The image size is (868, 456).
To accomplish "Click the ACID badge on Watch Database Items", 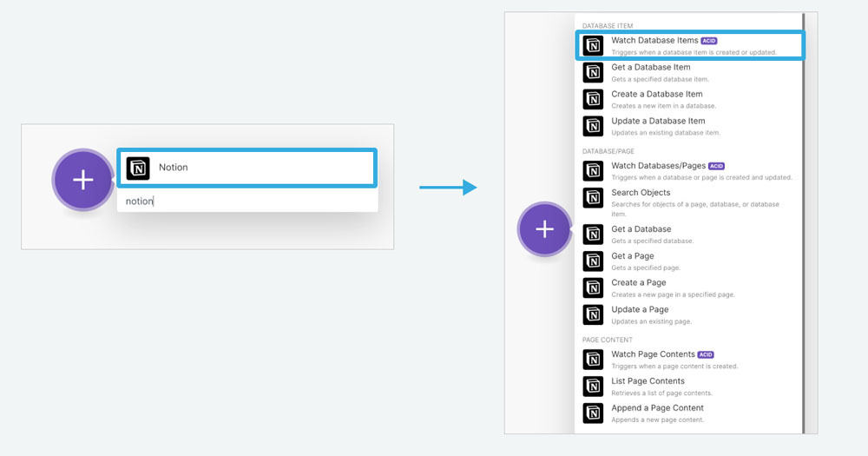I will (x=709, y=41).
